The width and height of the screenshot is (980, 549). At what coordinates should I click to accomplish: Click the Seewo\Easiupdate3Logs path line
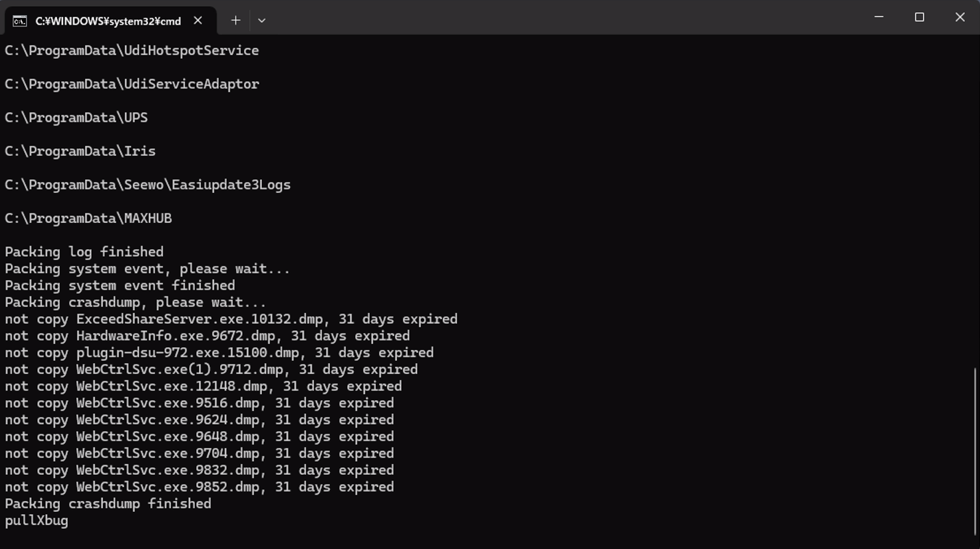(147, 185)
